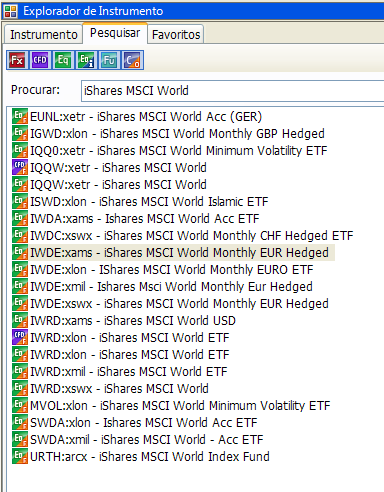Viewport: 384px width, 492px height.
Task: Switch to the Pesquisar tab
Action: coord(115,33)
